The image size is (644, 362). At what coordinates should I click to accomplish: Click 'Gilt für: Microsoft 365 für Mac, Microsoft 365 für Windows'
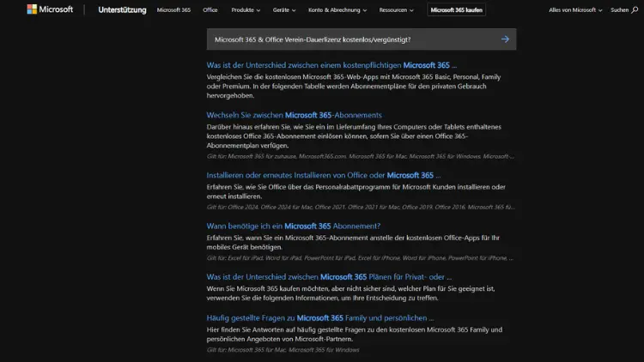coord(283,350)
